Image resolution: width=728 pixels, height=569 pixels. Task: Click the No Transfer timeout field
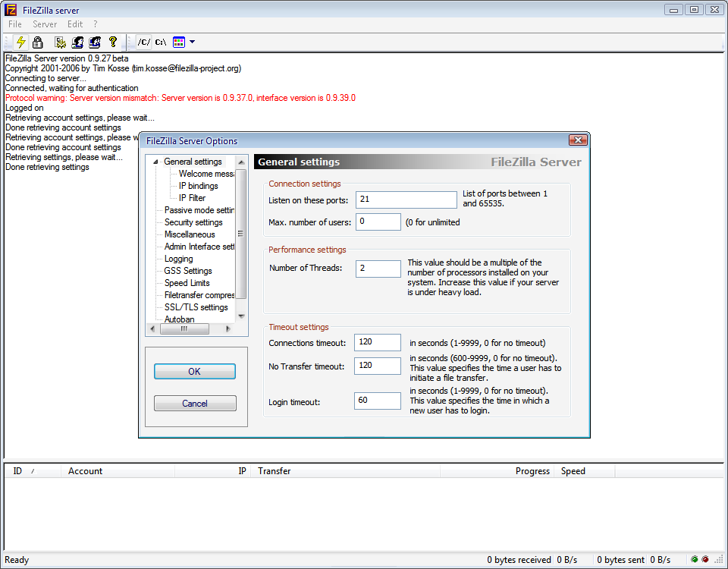point(378,366)
